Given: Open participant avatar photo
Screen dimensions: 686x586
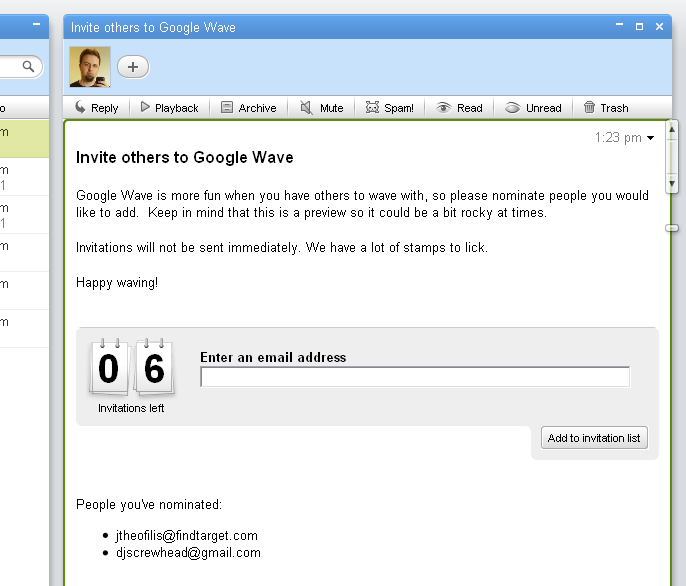Looking at the screenshot, I should coord(90,67).
